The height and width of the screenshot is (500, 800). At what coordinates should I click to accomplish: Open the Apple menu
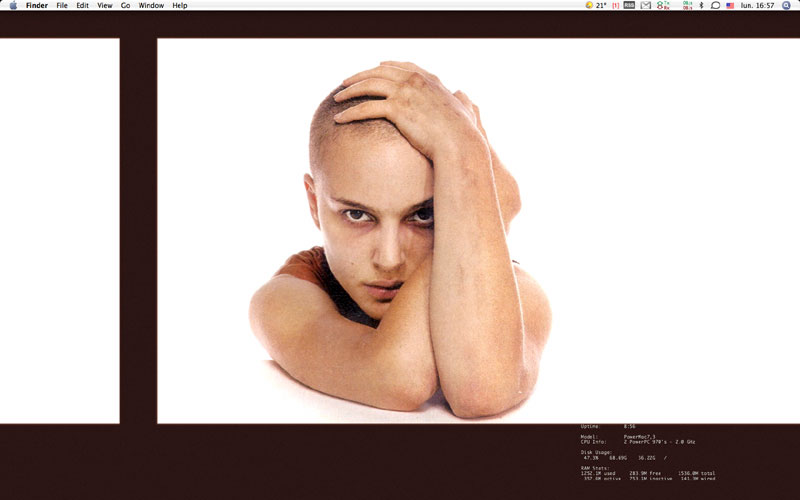click(x=13, y=6)
